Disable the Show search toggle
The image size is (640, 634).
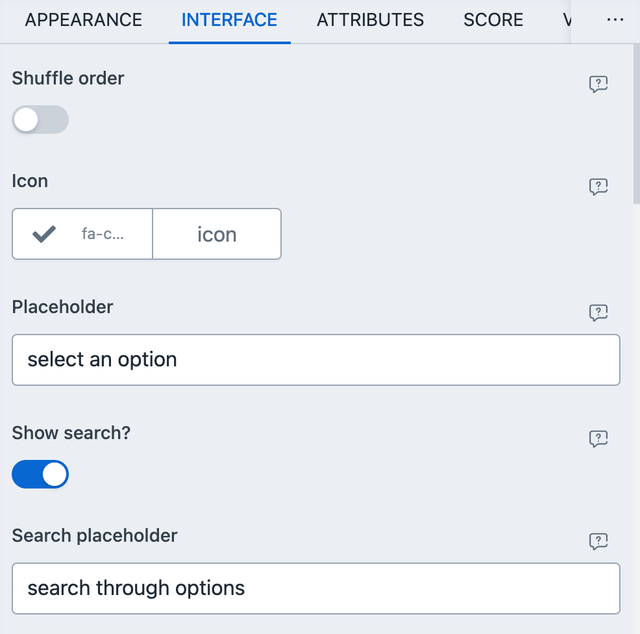tap(40, 474)
